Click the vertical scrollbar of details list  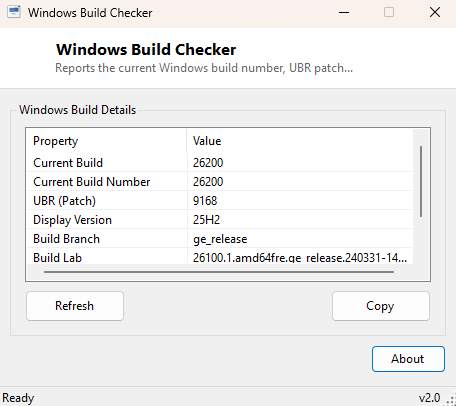coord(421,182)
